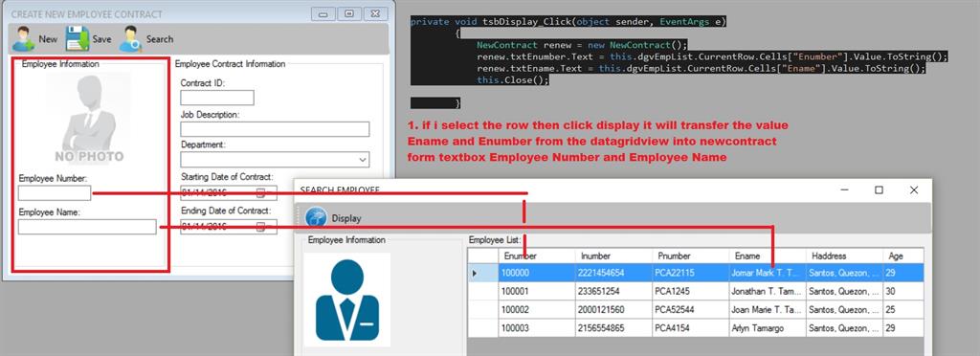This screenshot has height=356, width=980.
Task: Focus the Job Description input field
Action: pos(275,129)
